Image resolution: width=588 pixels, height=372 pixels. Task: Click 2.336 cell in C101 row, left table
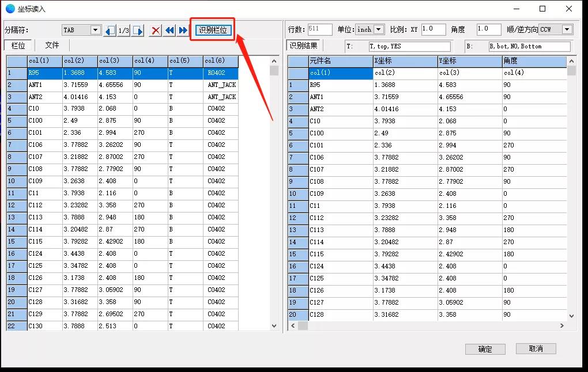point(80,132)
